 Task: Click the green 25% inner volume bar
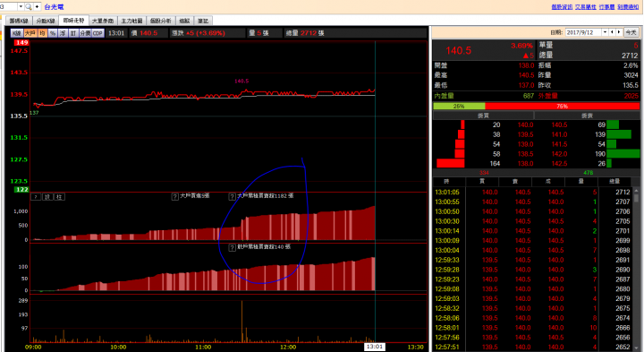pos(459,106)
